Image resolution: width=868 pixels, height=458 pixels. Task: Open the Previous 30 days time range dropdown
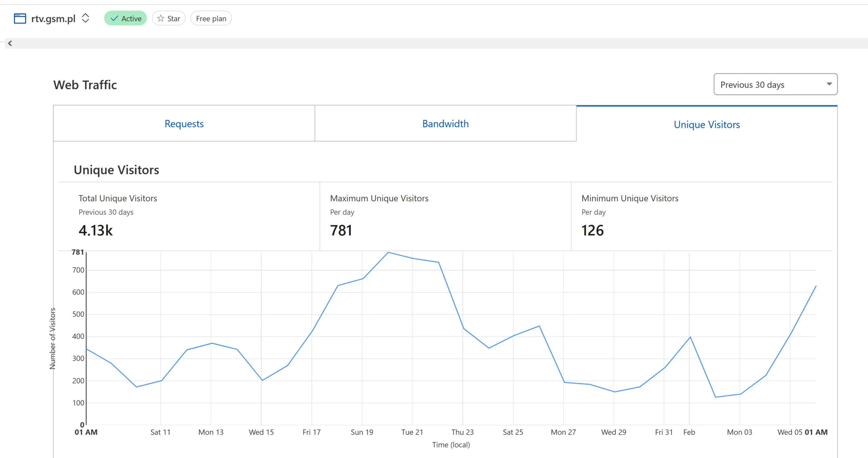775,84
